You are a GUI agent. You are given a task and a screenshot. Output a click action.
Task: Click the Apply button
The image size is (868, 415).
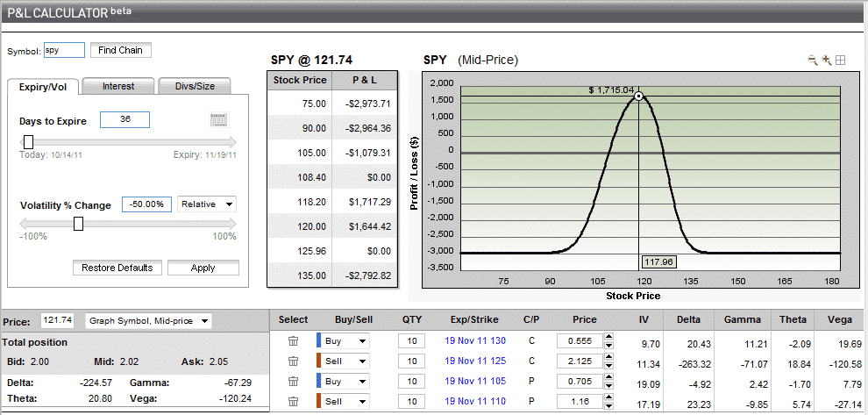point(203,268)
